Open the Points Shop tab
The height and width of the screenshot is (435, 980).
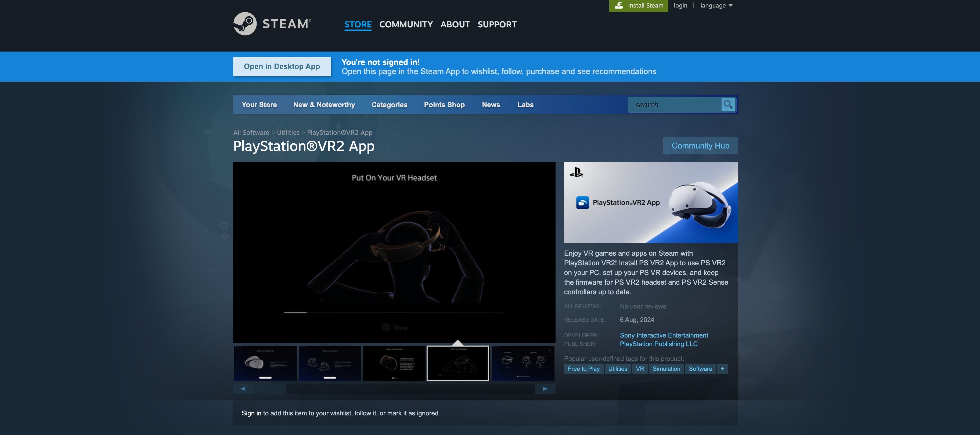444,104
